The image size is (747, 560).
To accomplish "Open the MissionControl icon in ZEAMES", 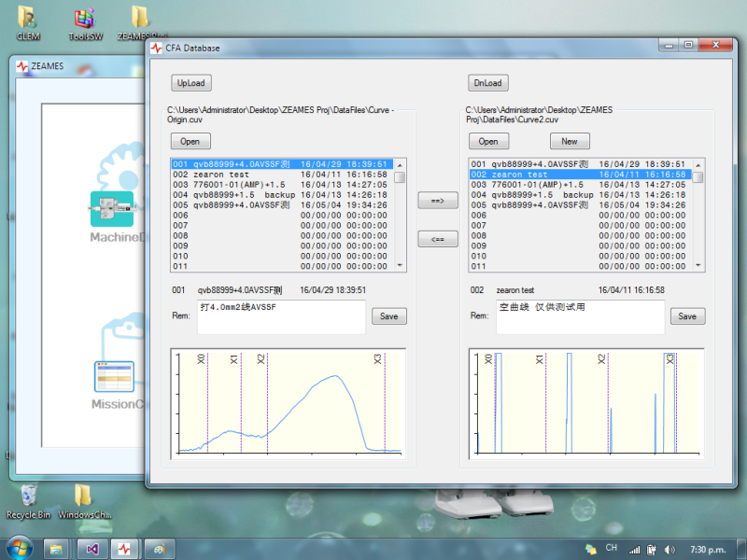I will (x=113, y=377).
